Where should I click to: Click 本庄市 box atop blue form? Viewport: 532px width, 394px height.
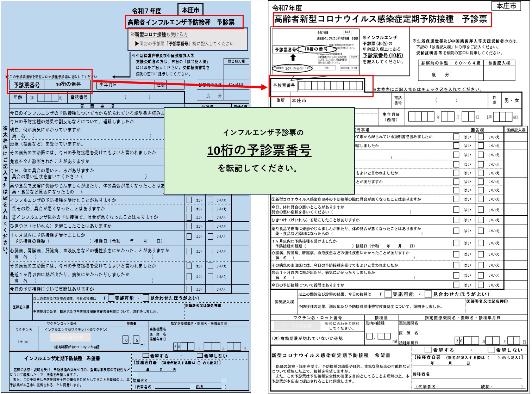pyautogui.click(x=190, y=10)
